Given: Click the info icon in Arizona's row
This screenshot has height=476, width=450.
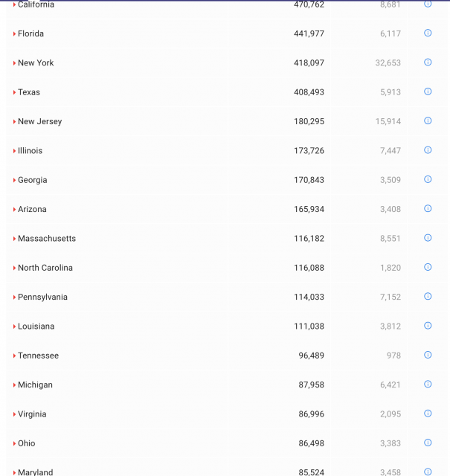Looking at the screenshot, I should pos(428,208).
